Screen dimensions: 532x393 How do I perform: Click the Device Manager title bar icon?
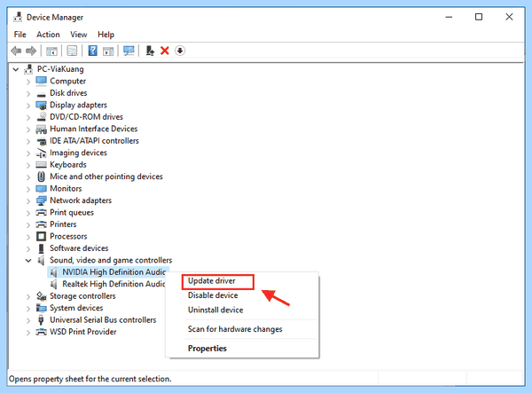coord(18,17)
